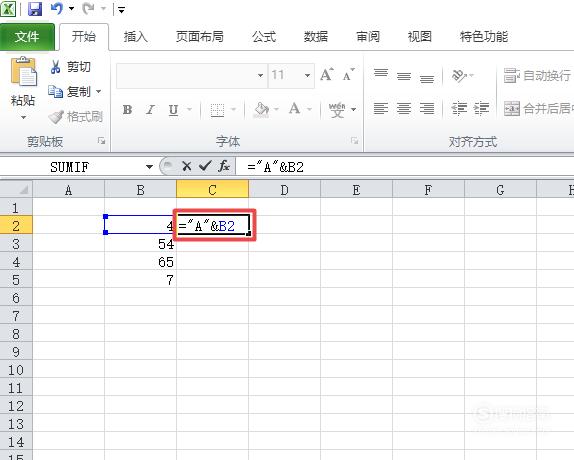Click the Decrease Indent icon
This screenshot has width=574, height=460.
pos(459,109)
